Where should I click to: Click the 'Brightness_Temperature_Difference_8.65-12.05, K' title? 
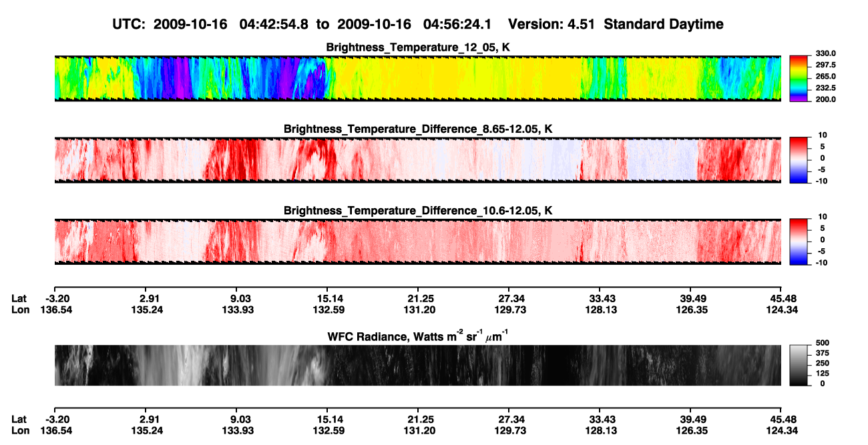tap(418, 129)
